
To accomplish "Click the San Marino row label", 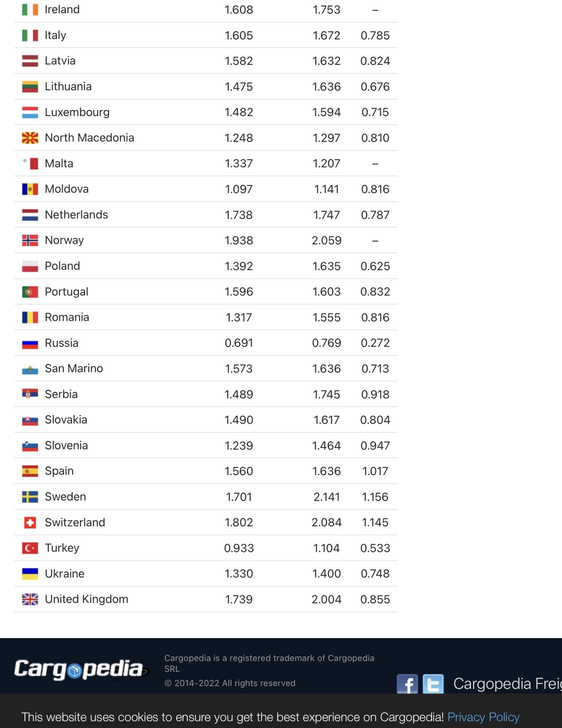I will coord(74,369).
